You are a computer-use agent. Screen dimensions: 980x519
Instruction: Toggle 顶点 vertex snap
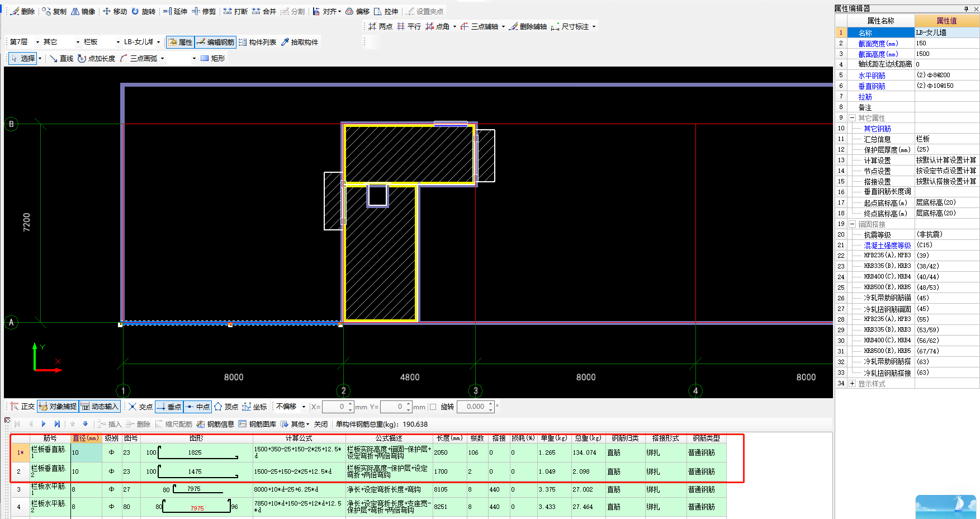pyautogui.click(x=226, y=407)
